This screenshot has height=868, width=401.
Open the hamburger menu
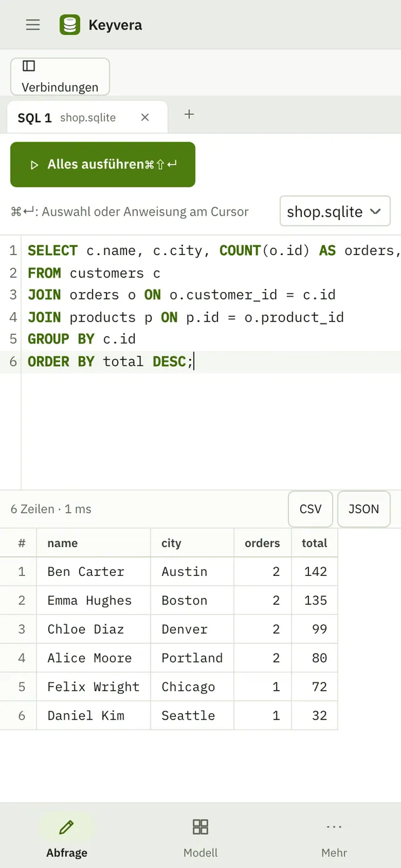(33, 24)
